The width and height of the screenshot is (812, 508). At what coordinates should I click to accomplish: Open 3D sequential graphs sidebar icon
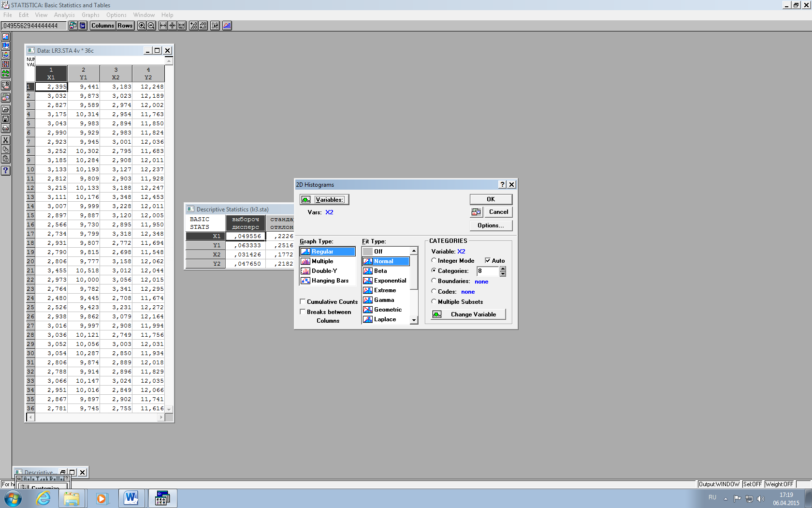tap(6, 45)
